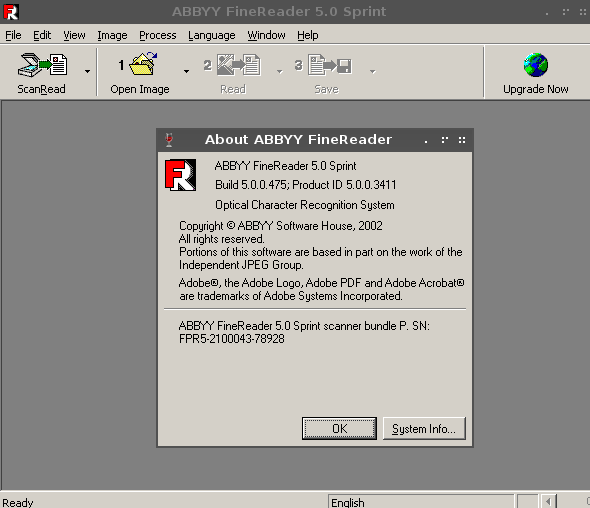Click the ScanRead scanner icon
Screen dimensions: 590x508
pos(43,65)
